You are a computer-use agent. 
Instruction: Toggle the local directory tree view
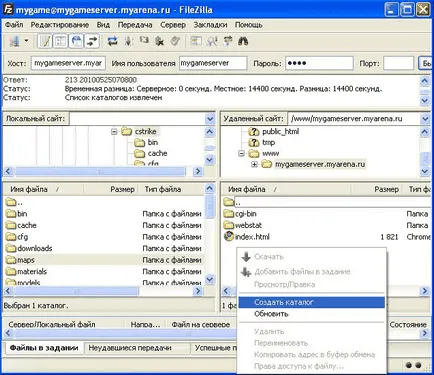61,41
